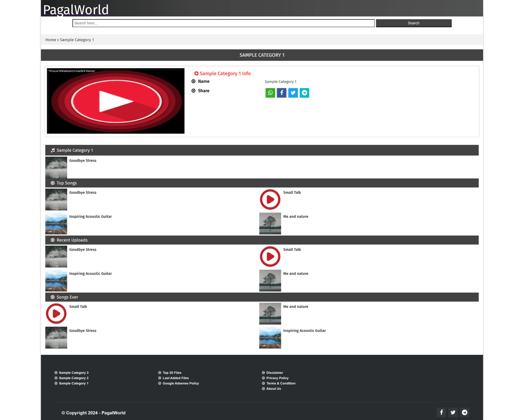Go to Home in breadcrumb

(51, 40)
